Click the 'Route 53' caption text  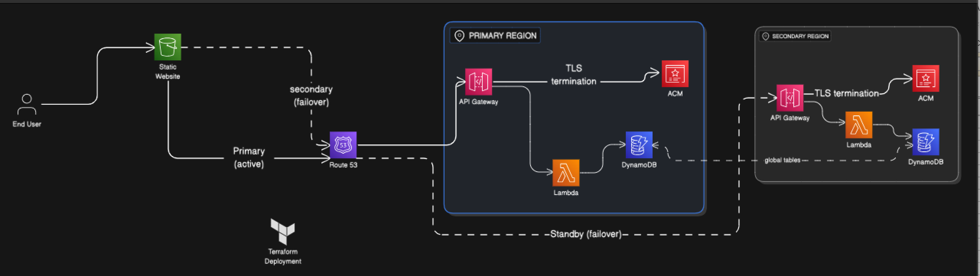coord(343,165)
